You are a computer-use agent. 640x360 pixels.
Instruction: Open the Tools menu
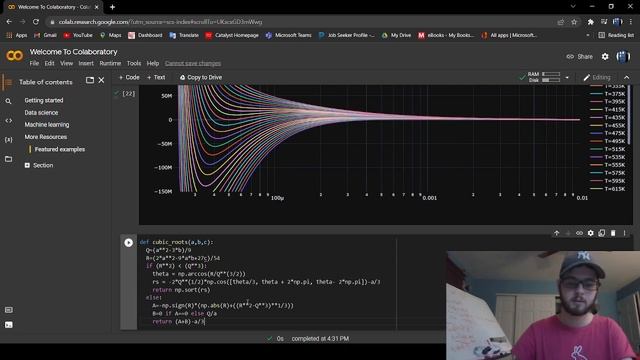tap(134, 64)
